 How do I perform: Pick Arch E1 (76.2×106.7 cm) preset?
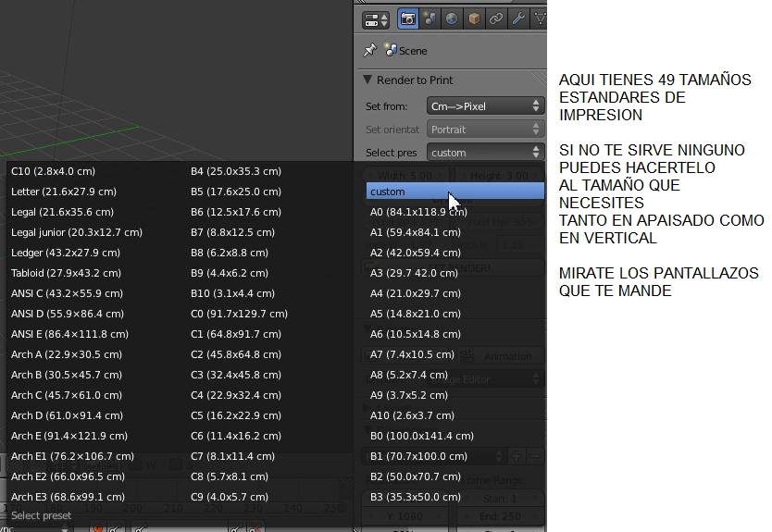point(72,456)
